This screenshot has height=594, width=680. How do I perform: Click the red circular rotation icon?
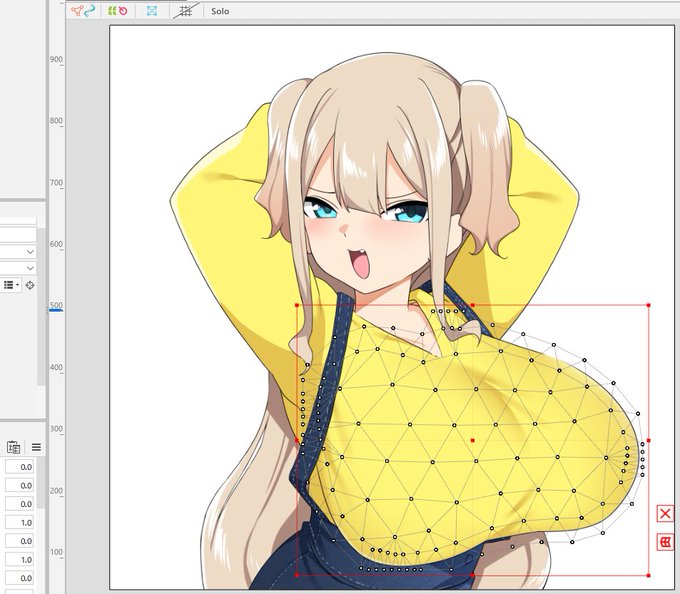click(124, 11)
